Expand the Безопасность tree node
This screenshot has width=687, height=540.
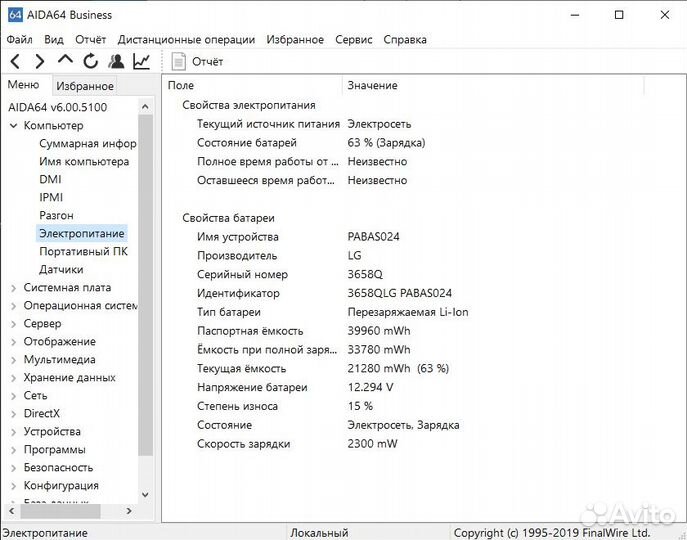14,468
